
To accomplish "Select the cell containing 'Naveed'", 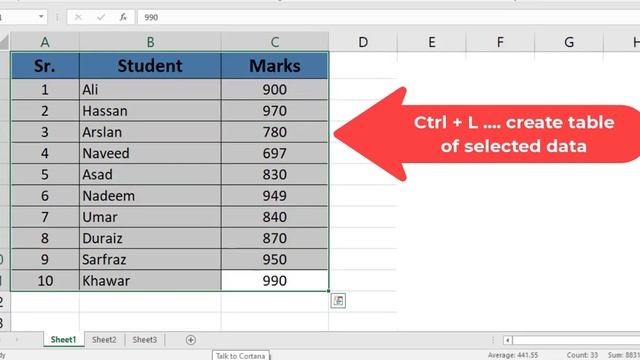I will click(x=150, y=153).
